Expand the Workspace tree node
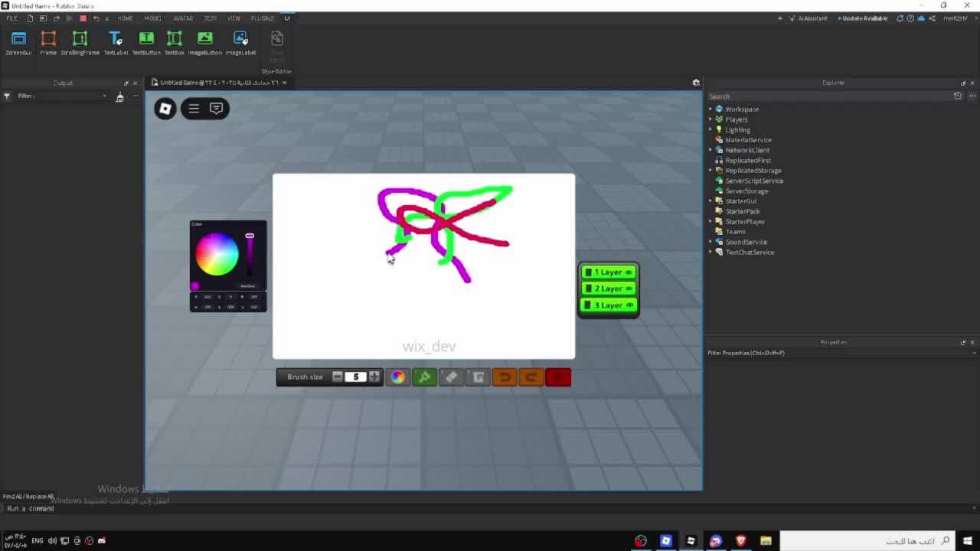The width and height of the screenshot is (980, 551). pos(710,109)
